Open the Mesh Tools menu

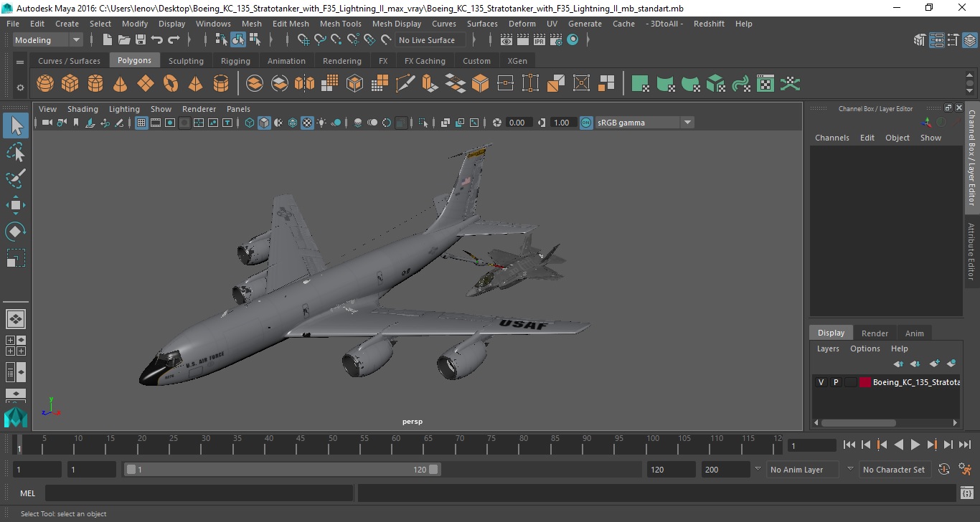(x=341, y=24)
